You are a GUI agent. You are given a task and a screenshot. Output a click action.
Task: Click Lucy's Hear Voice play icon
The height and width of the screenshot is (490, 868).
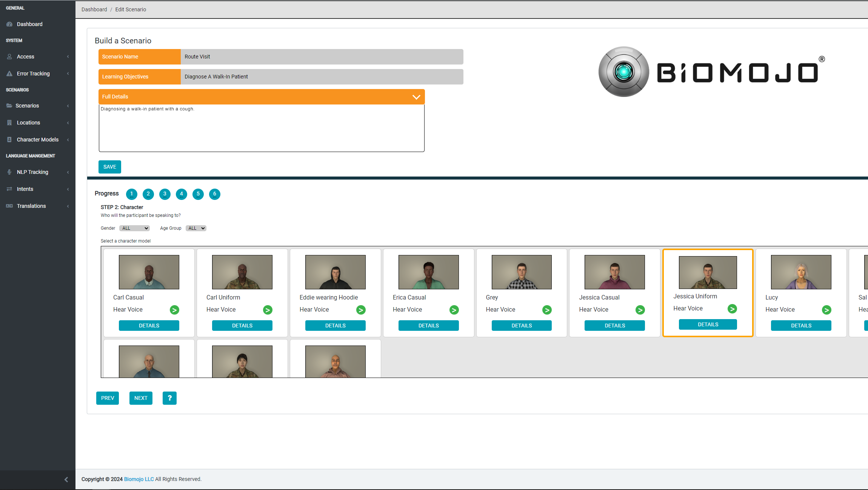click(826, 310)
